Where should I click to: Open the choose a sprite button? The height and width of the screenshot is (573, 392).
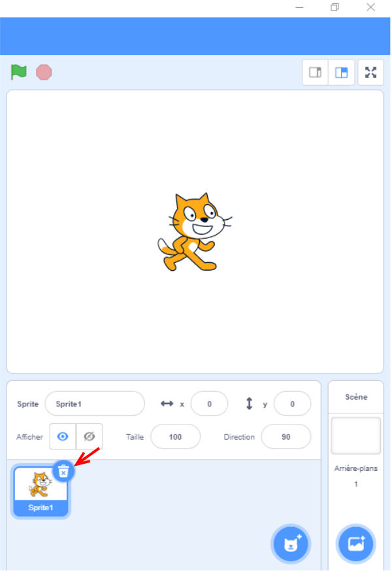point(291,543)
